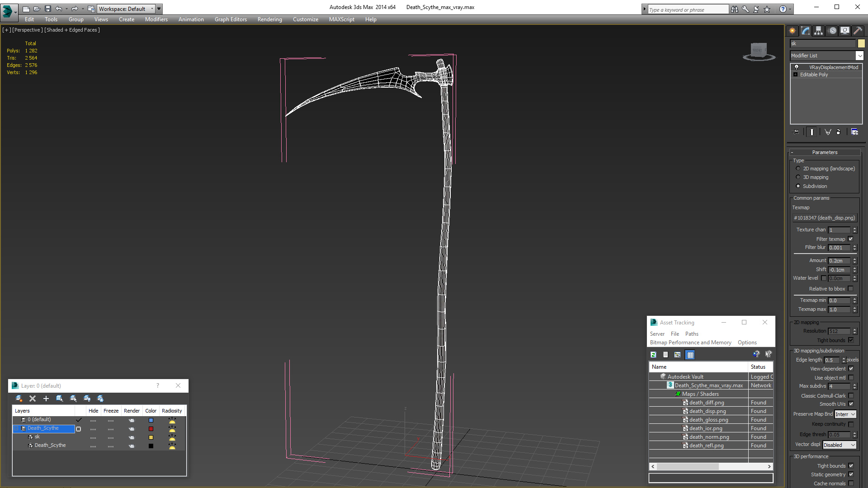This screenshot has width=868, height=488.
Task: Select 2D mapping (landscape) radio
Action: [x=798, y=168]
